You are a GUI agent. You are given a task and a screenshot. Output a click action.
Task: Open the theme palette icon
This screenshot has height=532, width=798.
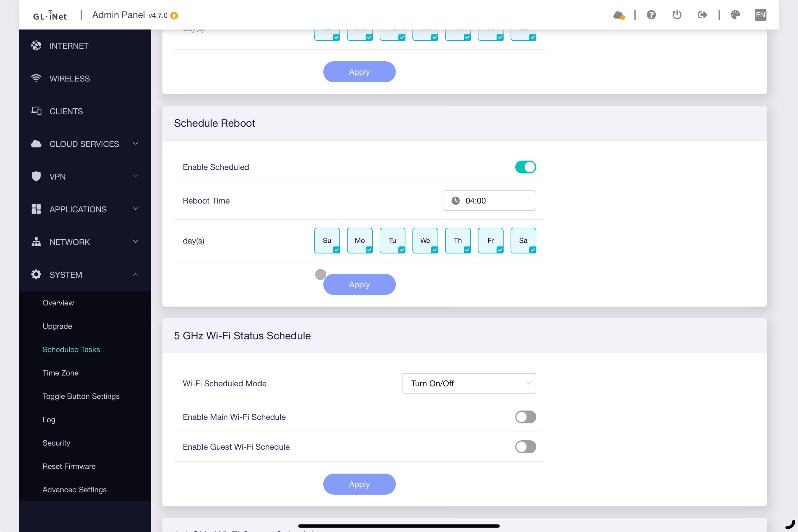tap(735, 15)
